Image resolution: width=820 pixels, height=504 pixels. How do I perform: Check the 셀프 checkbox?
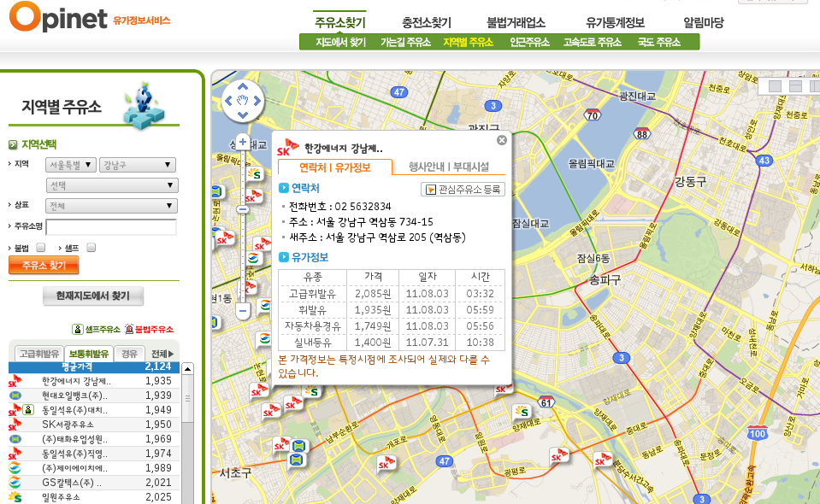pos(91,248)
